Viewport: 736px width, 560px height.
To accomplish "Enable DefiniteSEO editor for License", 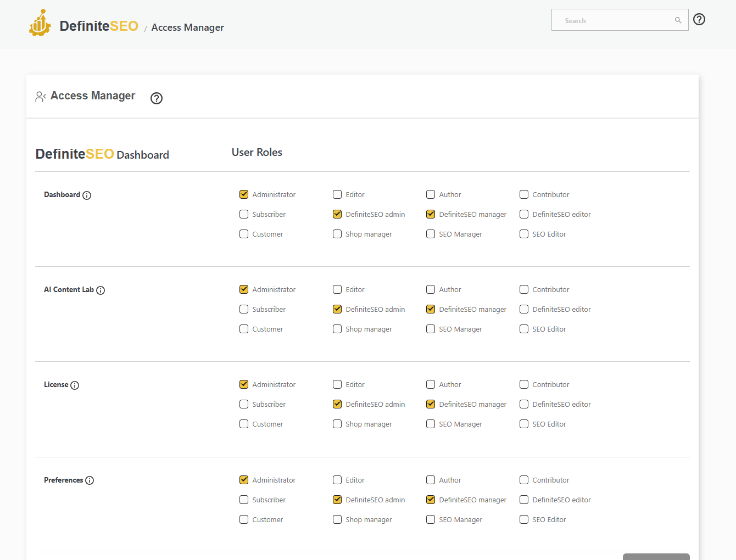I will point(524,404).
